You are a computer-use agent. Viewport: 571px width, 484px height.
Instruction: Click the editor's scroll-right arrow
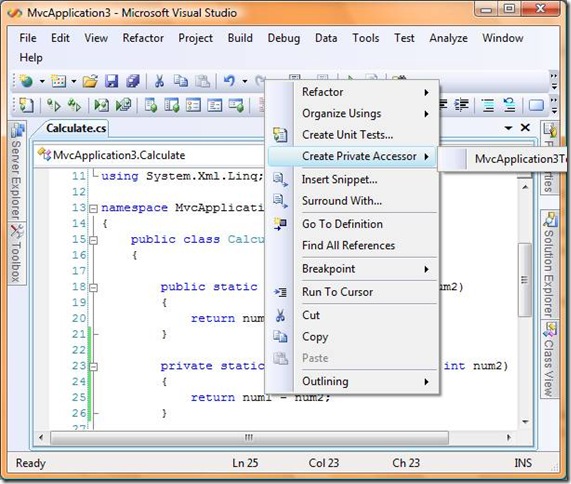[509, 437]
